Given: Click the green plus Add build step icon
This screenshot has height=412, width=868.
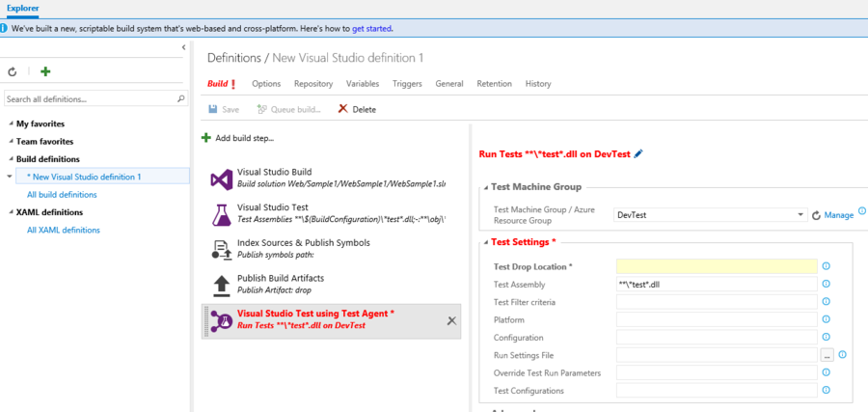Looking at the screenshot, I should click(206, 138).
